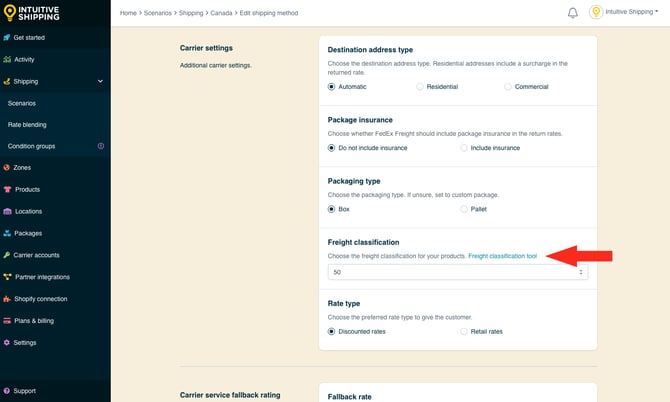Click the Products shirt icon
Viewport: 670px width, 402px height.
[x=7, y=189]
